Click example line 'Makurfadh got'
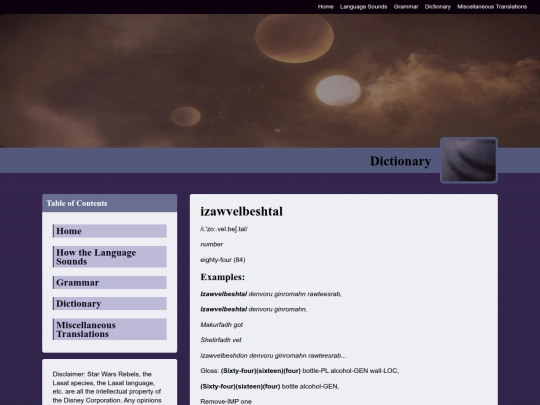Screen dimensions: 540x405 (221, 325)
